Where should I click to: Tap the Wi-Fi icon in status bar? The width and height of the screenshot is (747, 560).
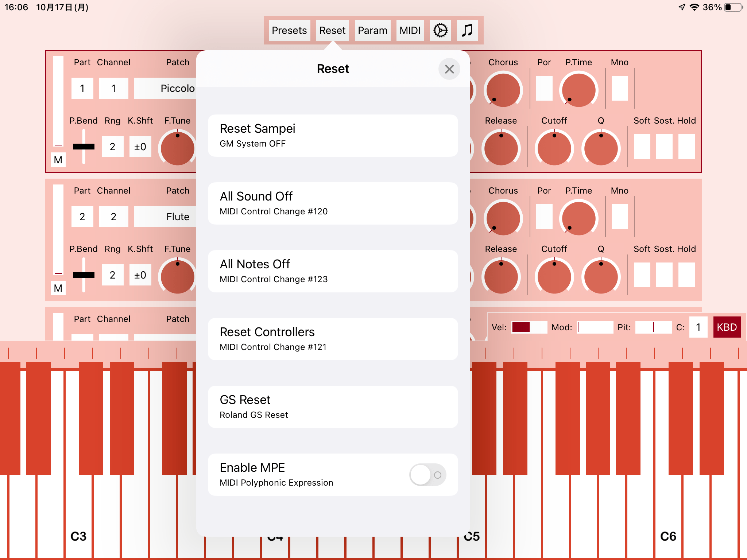[x=694, y=7]
